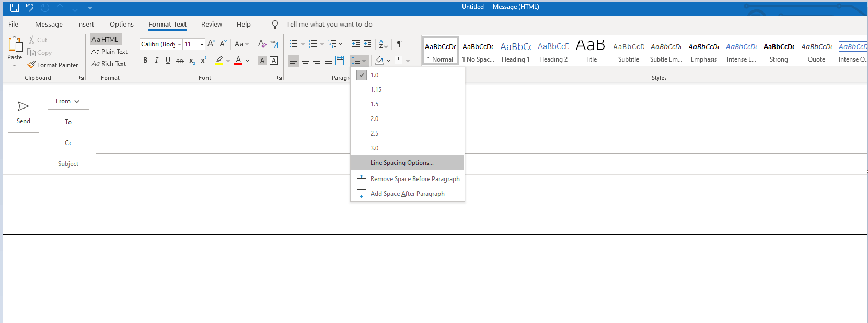Screen dimensions: 868x323
Task: Switch to the Review tab
Action: [212, 25]
